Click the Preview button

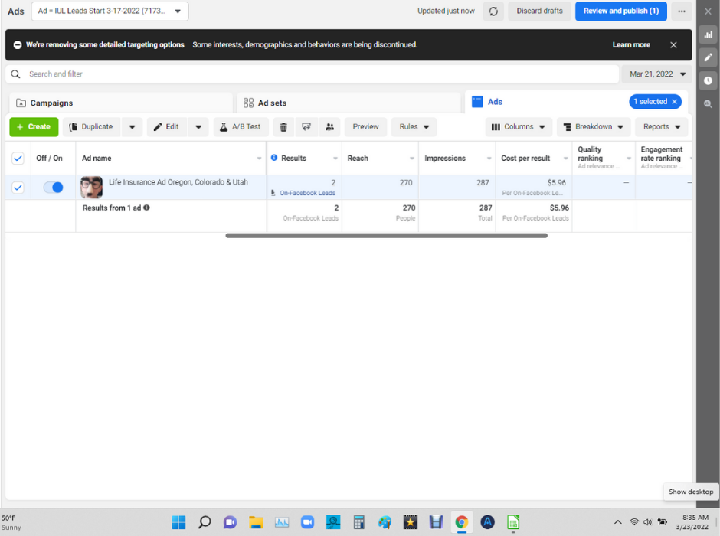click(366, 127)
